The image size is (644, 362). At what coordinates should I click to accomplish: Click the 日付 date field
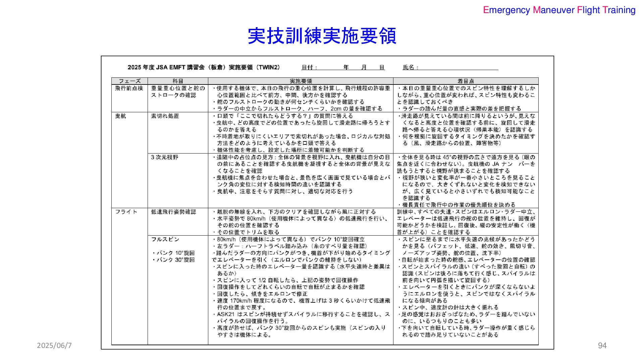(342, 67)
